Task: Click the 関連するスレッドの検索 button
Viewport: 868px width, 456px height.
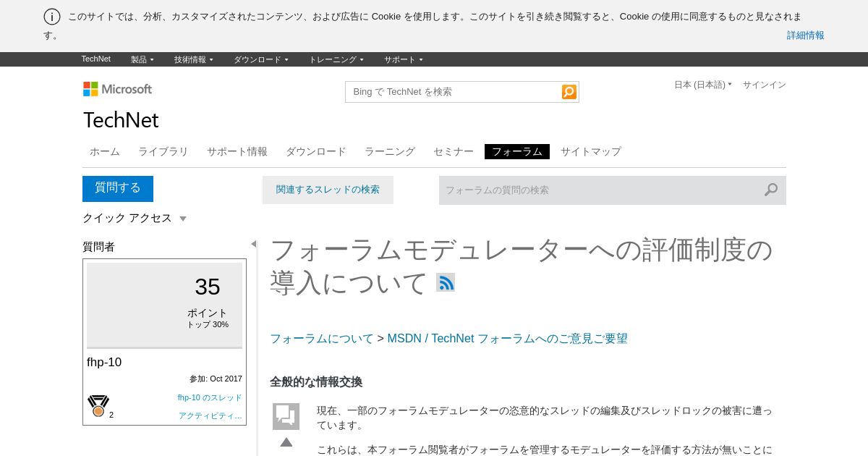Action: click(x=328, y=190)
